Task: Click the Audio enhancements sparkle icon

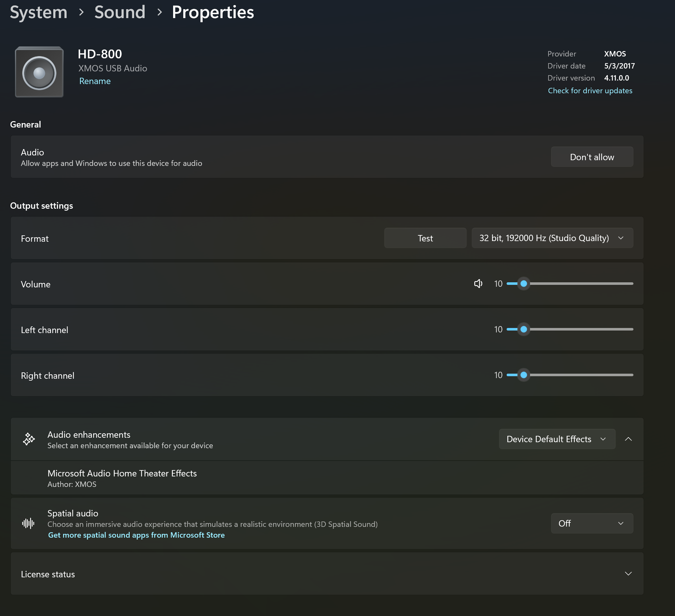Action: (x=29, y=439)
